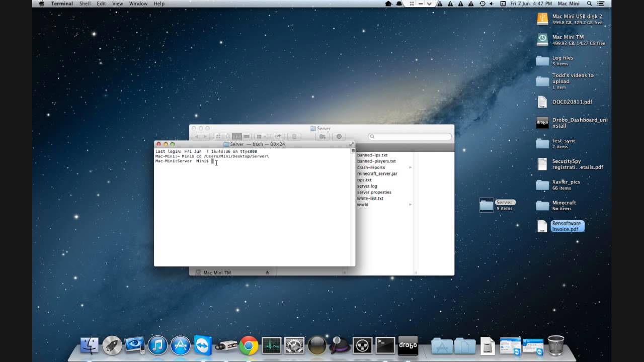This screenshot has width=644, height=362.
Task: Toggle Terminal window full-screen arrows
Action: [x=352, y=144]
